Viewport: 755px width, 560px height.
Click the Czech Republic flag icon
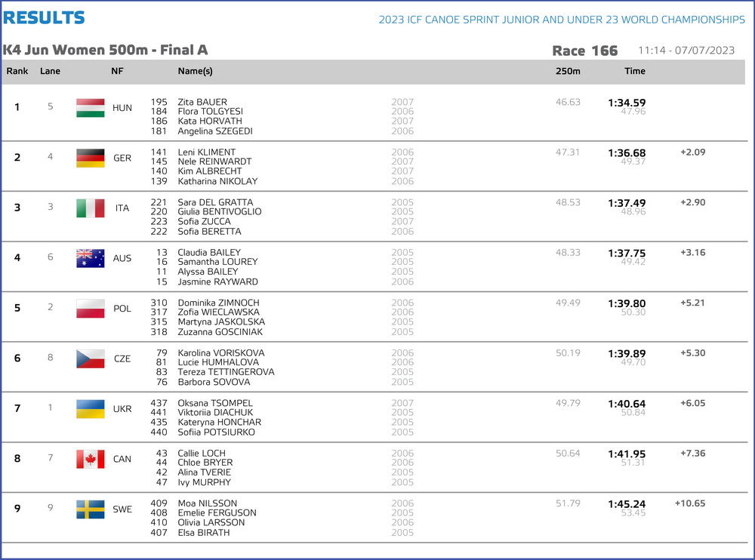[90, 358]
